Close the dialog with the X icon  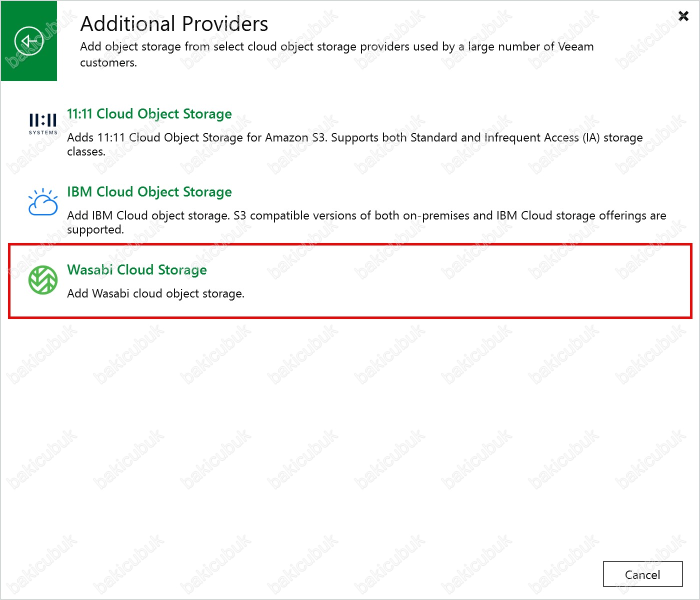683,16
